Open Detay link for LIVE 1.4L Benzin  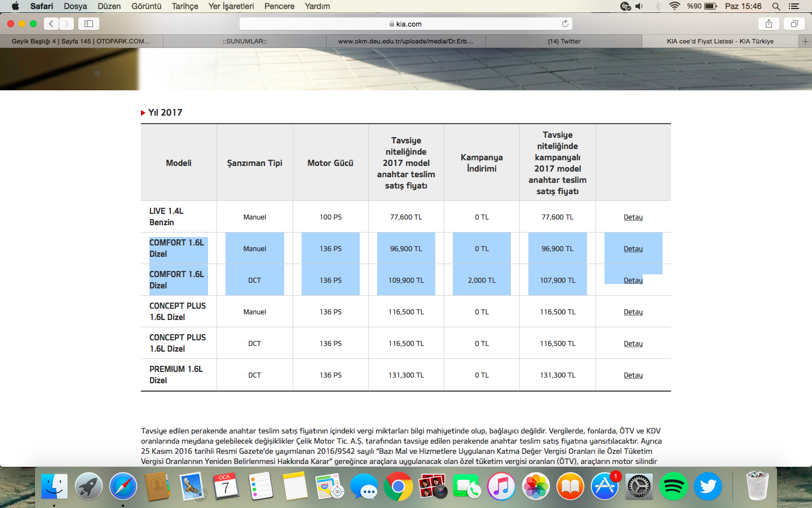pos(633,217)
